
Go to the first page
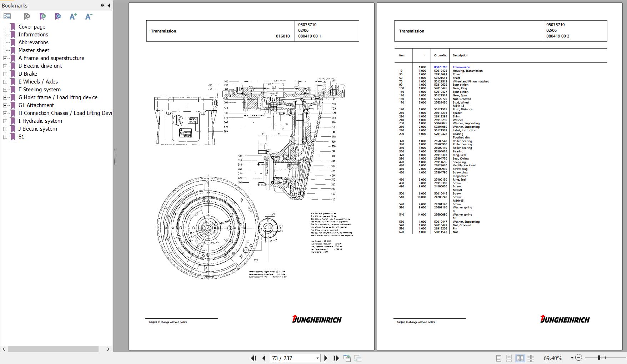(x=254, y=358)
